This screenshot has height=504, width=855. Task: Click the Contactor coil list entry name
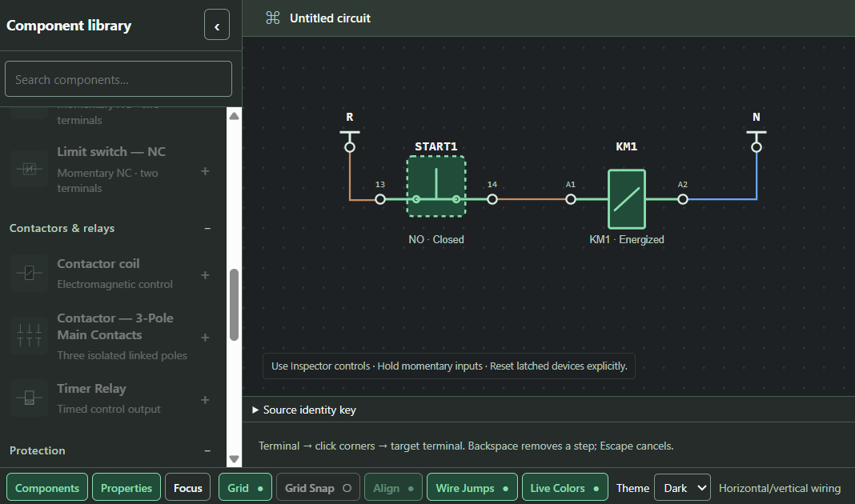click(x=98, y=263)
